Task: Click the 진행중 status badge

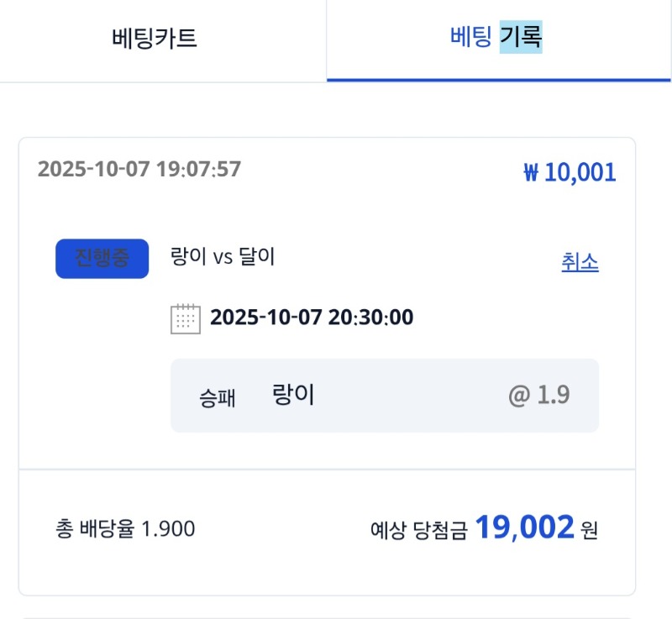Action: (x=102, y=259)
